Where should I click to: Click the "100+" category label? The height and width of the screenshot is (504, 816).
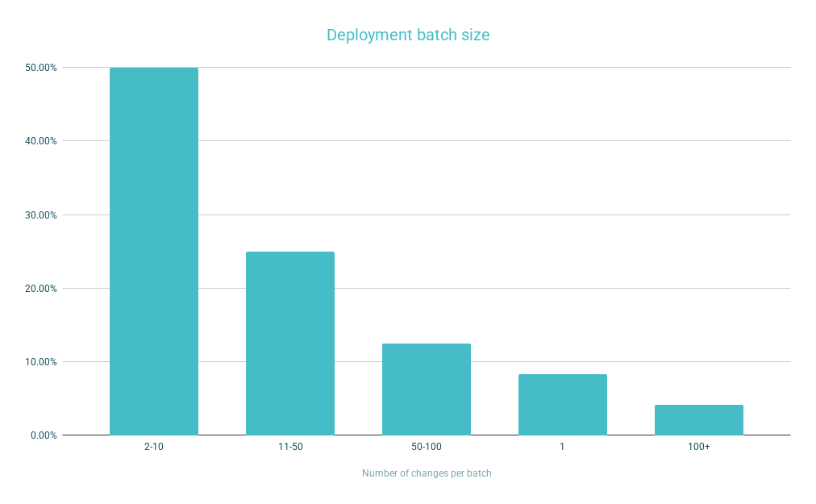(699, 447)
